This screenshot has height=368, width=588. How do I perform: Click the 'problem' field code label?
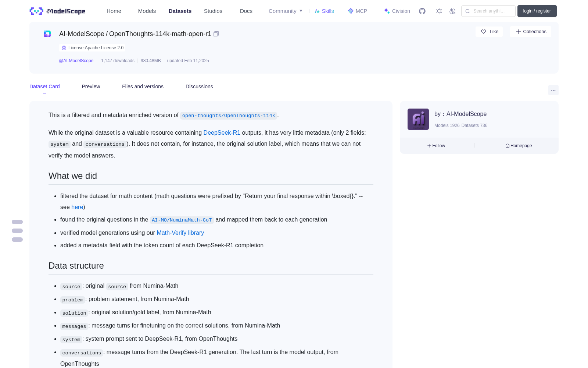coord(73,300)
